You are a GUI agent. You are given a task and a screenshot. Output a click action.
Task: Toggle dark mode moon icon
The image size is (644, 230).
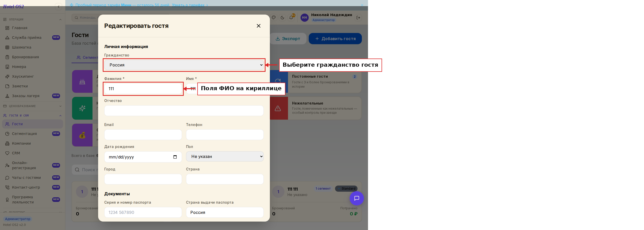coord(282,18)
